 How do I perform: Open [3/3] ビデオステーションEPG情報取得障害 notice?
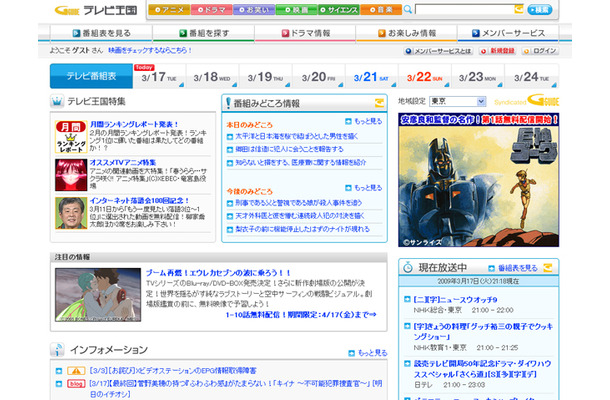coord(173,370)
